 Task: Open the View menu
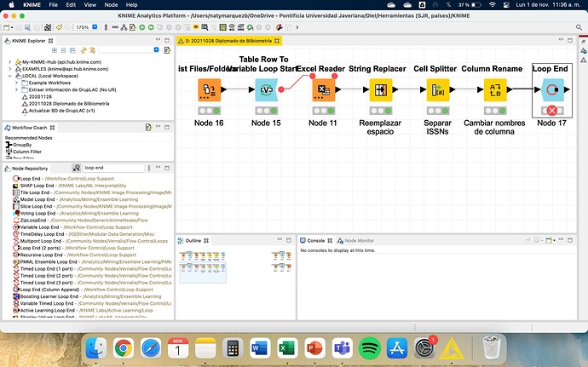pyautogui.click(x=90, y=5)
